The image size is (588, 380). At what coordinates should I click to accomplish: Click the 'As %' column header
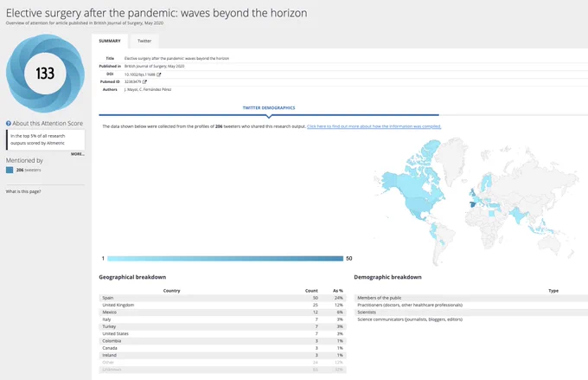click(338, 291)
